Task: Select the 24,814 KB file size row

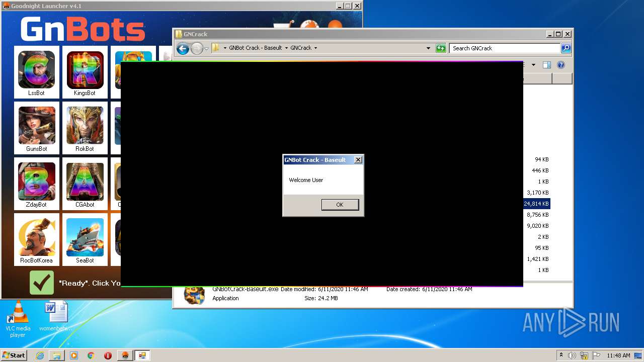Action: [536, 204]
